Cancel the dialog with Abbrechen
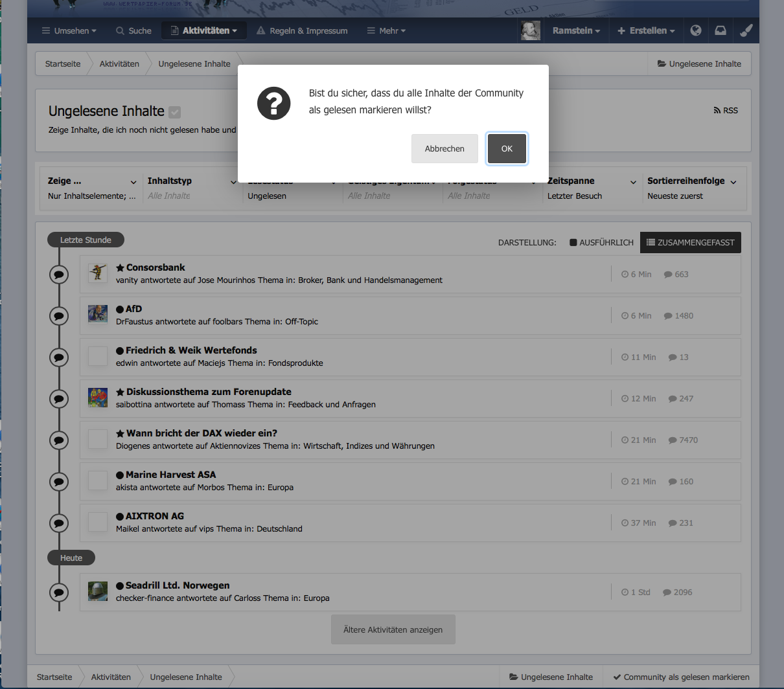The image size is (784, 689). (444, 148)
